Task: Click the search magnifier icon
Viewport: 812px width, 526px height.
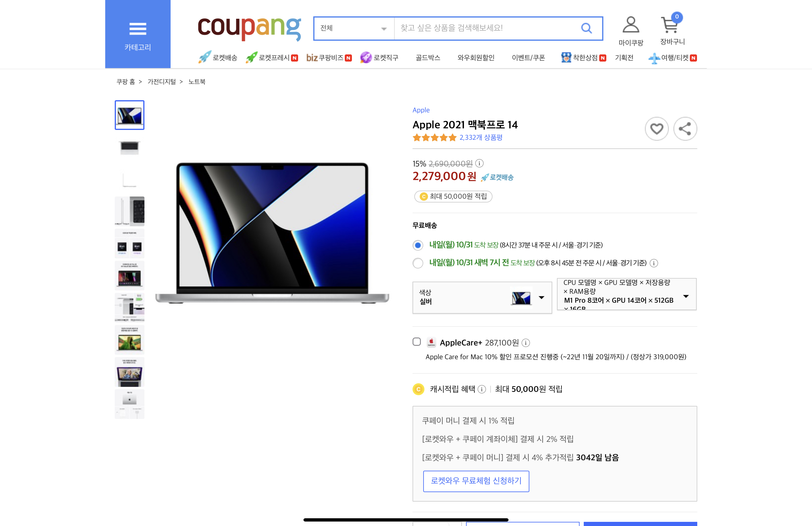Action: point(586,28)
